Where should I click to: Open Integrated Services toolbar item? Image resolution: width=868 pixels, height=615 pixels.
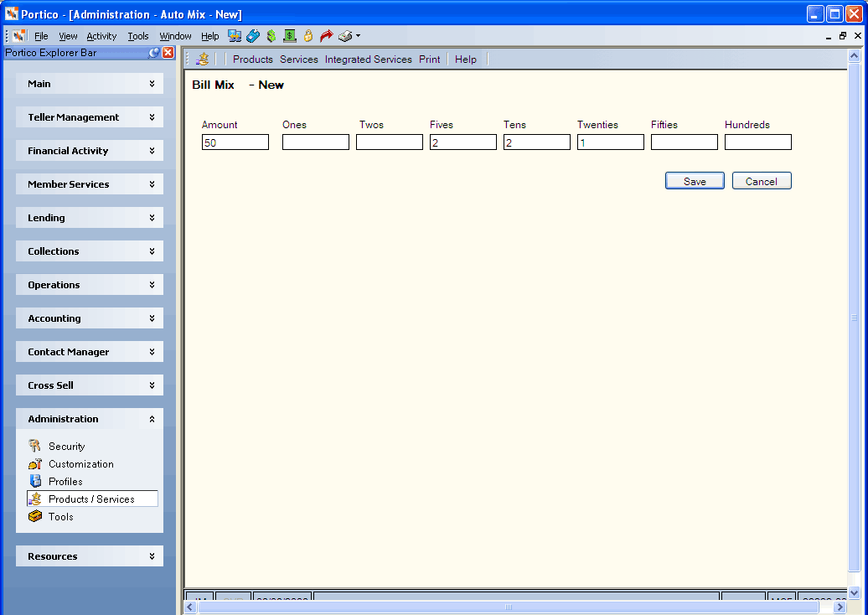click(368, 59)
